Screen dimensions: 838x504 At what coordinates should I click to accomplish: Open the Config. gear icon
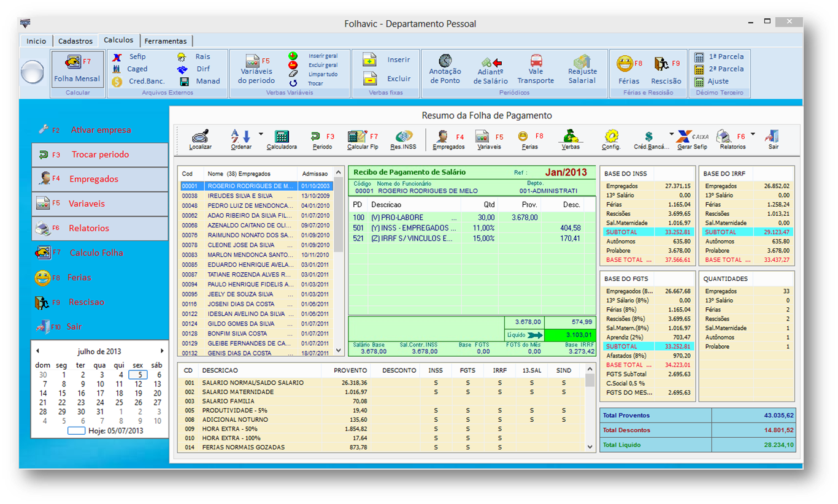point(611,137)
